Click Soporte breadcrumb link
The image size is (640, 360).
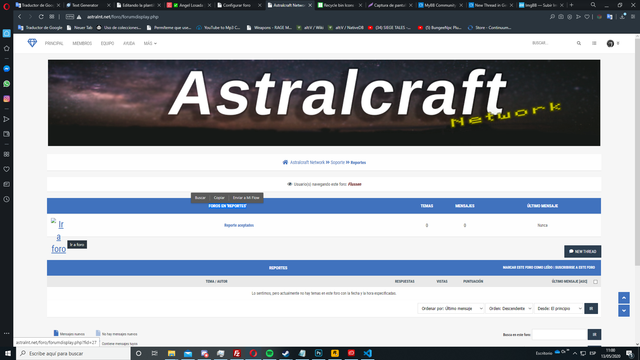(x=338, y=162)
